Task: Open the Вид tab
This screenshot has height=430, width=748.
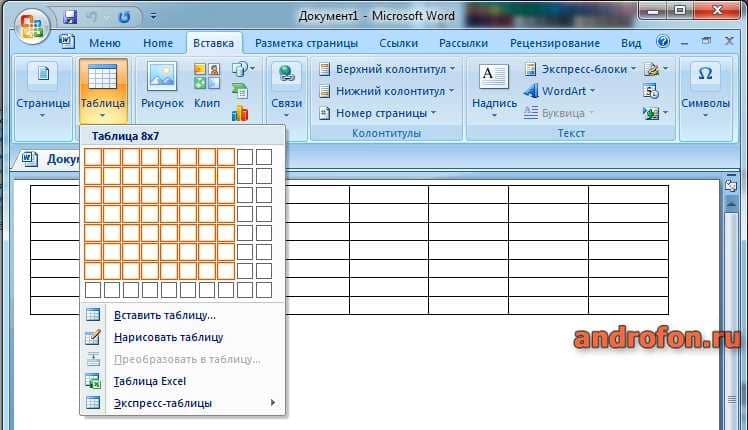Action: tap(631, 43)
